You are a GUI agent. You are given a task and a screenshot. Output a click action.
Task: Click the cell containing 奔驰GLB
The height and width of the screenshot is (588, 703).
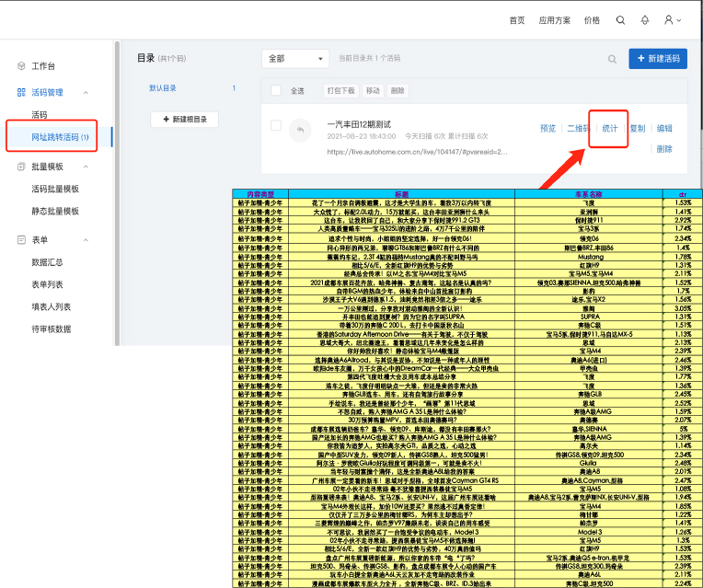pyautogui.click(x=589, y=394)
